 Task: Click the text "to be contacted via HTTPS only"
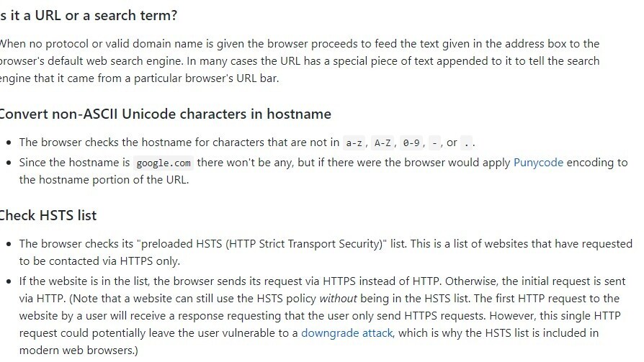coord(99,261)
